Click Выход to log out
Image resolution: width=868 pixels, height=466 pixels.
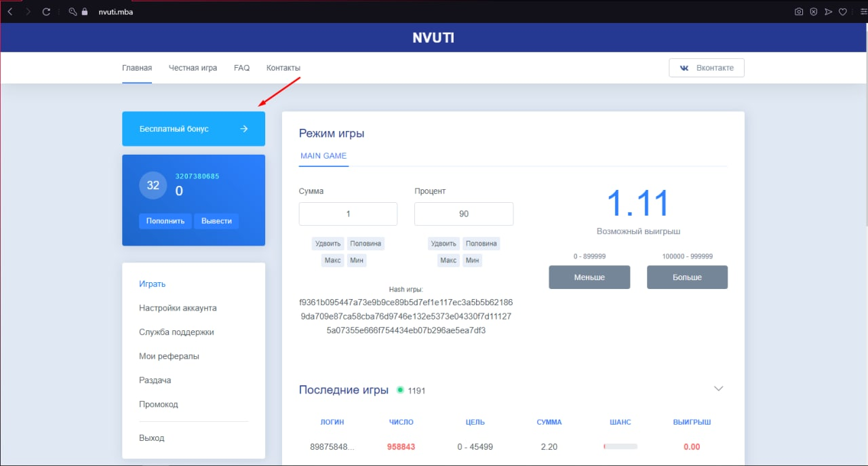click(152, 438)
